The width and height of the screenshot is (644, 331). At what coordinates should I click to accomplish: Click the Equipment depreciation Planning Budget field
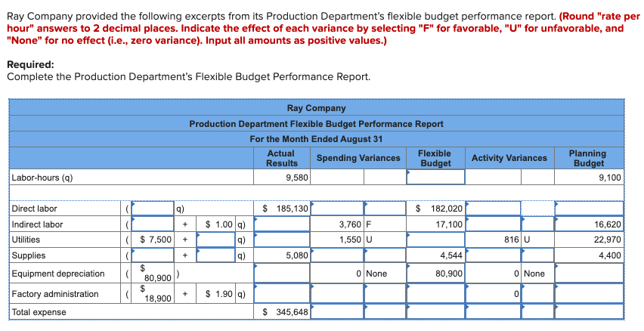tap(589, 273)
